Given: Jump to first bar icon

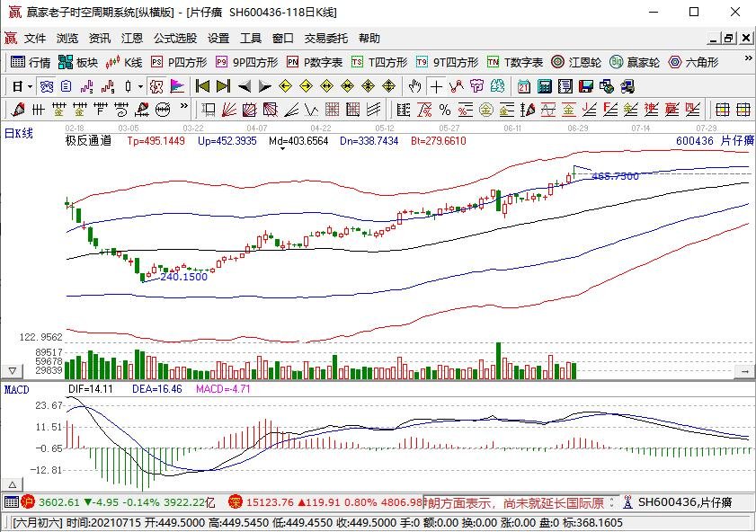Looking at the screenshot, I should click(x=202, y=87).
